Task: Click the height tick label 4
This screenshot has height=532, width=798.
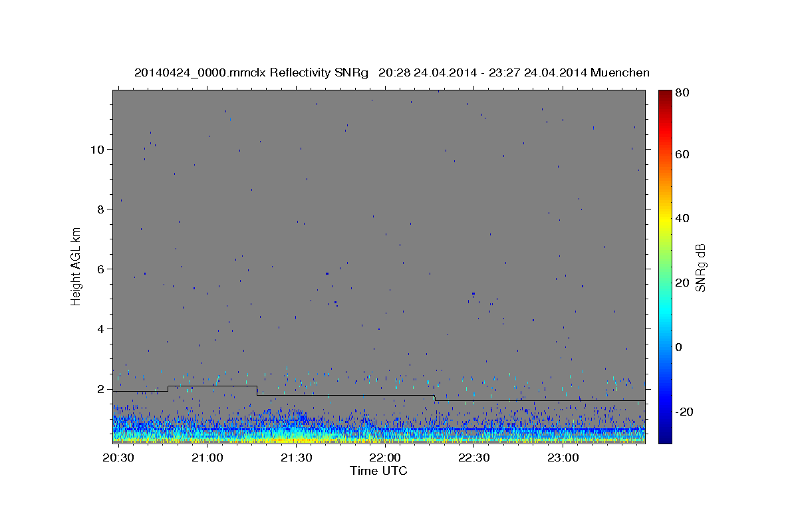Action: [x=101, y=329]
